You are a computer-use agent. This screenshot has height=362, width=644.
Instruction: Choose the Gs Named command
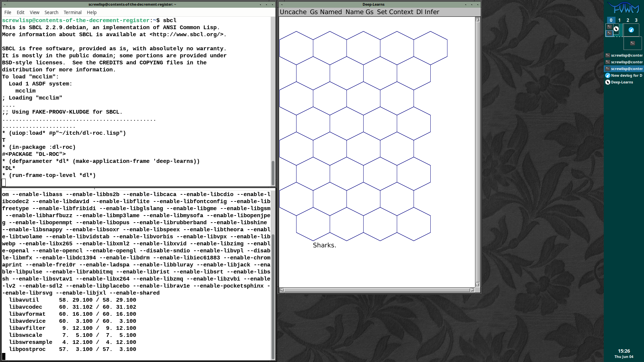tap(326, 12)
